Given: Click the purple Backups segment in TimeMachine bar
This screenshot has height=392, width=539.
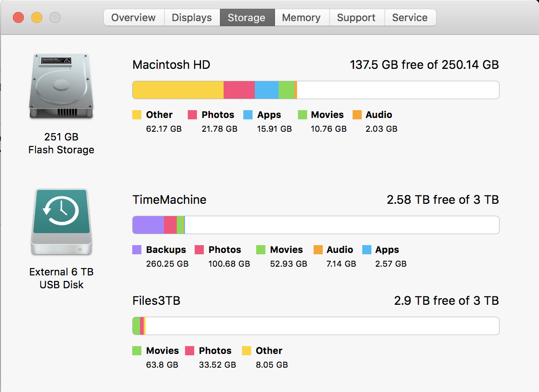Looking at the screenshot, I should point(148,225).
